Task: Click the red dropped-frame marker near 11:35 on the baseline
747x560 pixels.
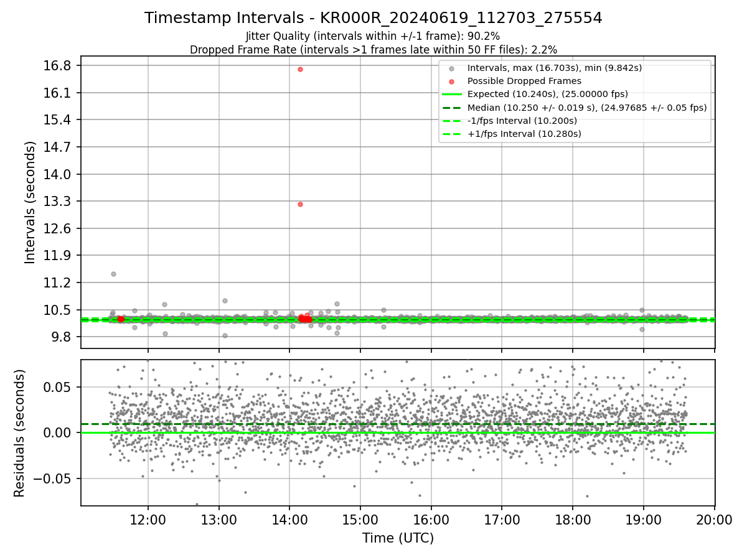Action: pos(120,319)
